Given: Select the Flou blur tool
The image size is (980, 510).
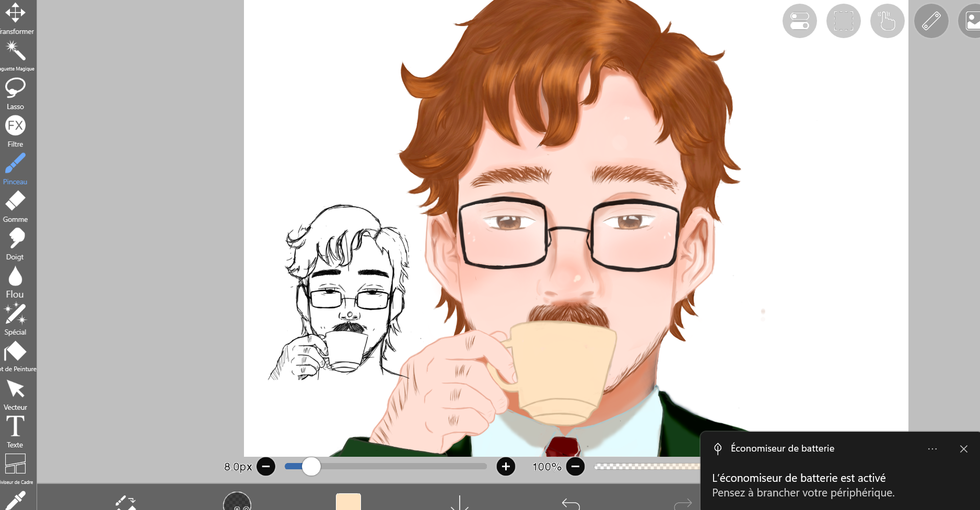Looking at the screenshot, I should pyautogui.click(x=15, y=282).
